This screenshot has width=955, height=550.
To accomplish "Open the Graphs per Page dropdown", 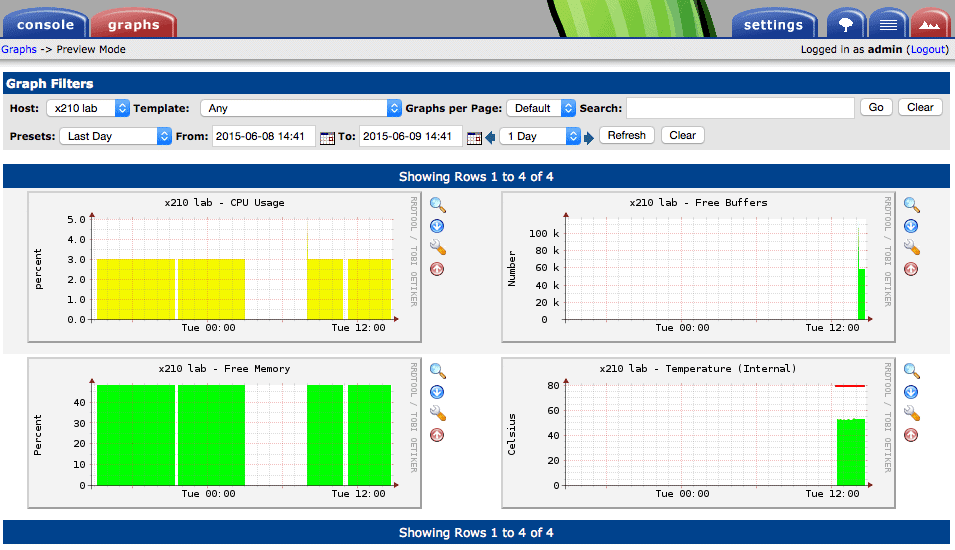I will [x=541, y=108].
